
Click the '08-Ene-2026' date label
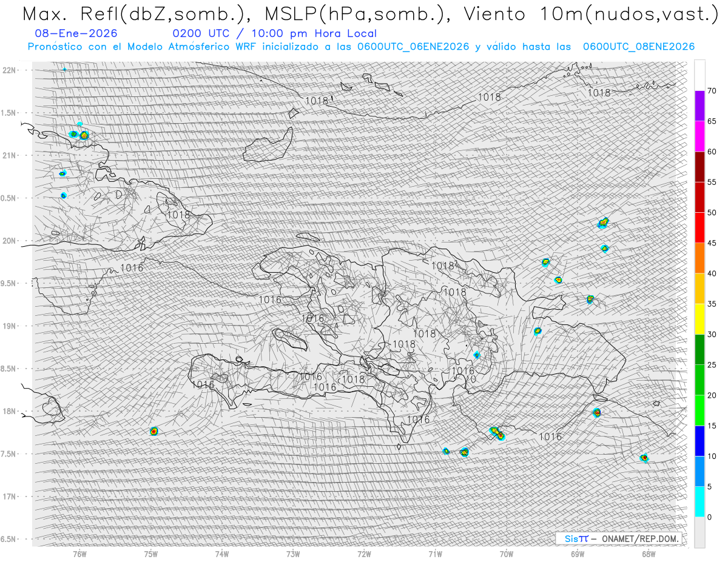(76, 33)
